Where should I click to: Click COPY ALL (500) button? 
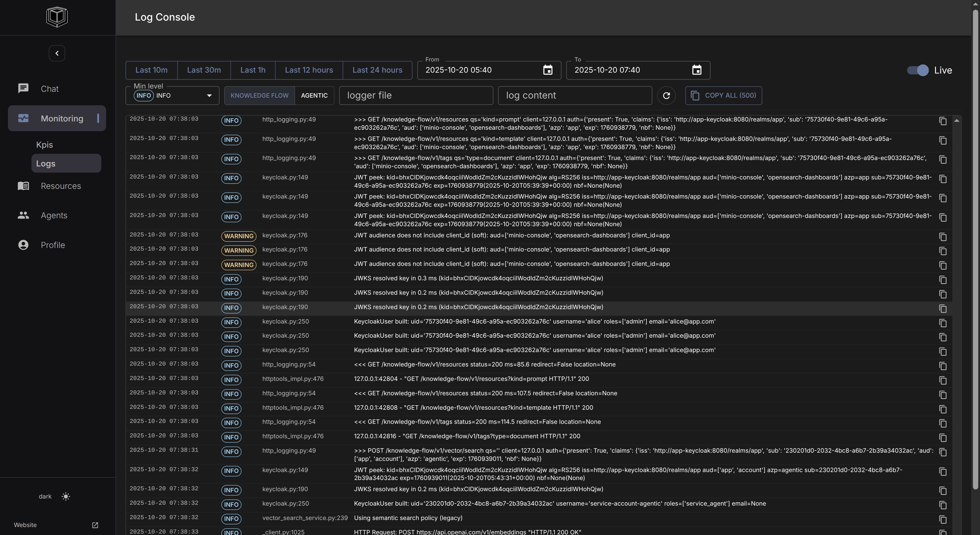(723, 96)
